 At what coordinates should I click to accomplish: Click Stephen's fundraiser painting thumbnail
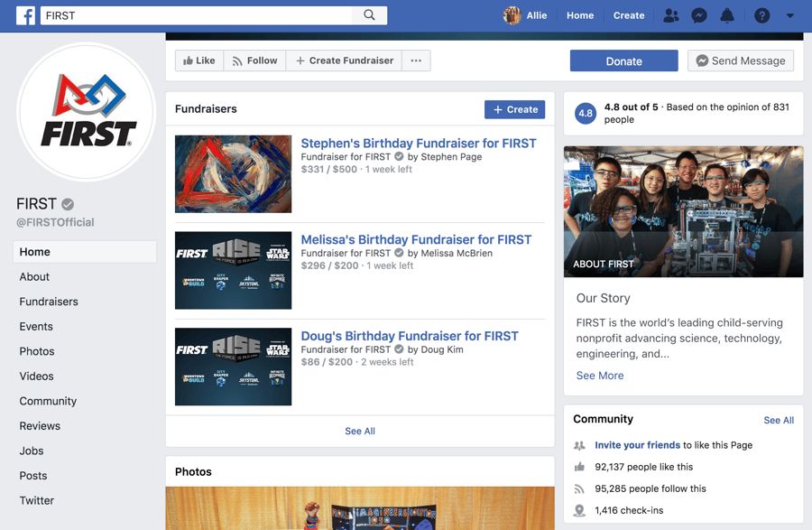click(x=233, y=174)
